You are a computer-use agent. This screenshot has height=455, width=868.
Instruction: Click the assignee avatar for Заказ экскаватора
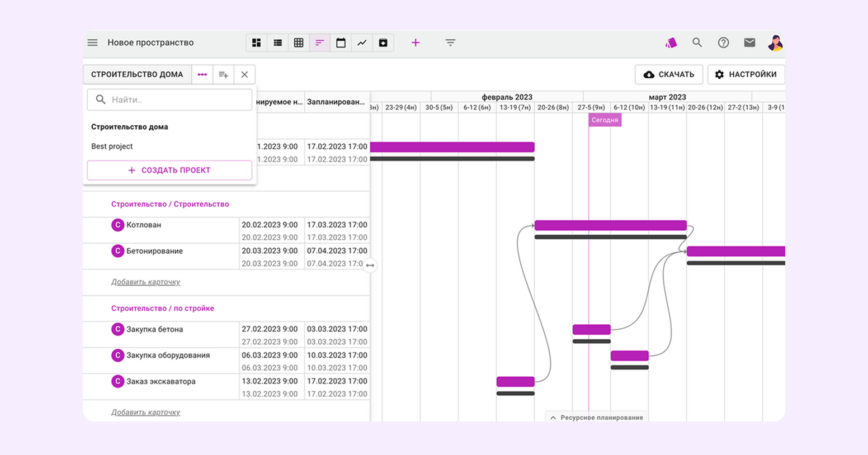coord(117,381)
